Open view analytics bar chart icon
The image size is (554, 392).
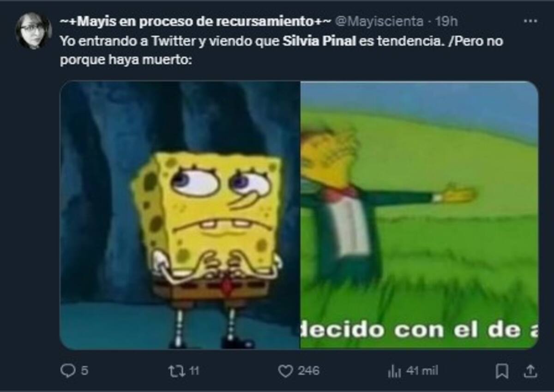pyautogui.click(x=394, y=371)
